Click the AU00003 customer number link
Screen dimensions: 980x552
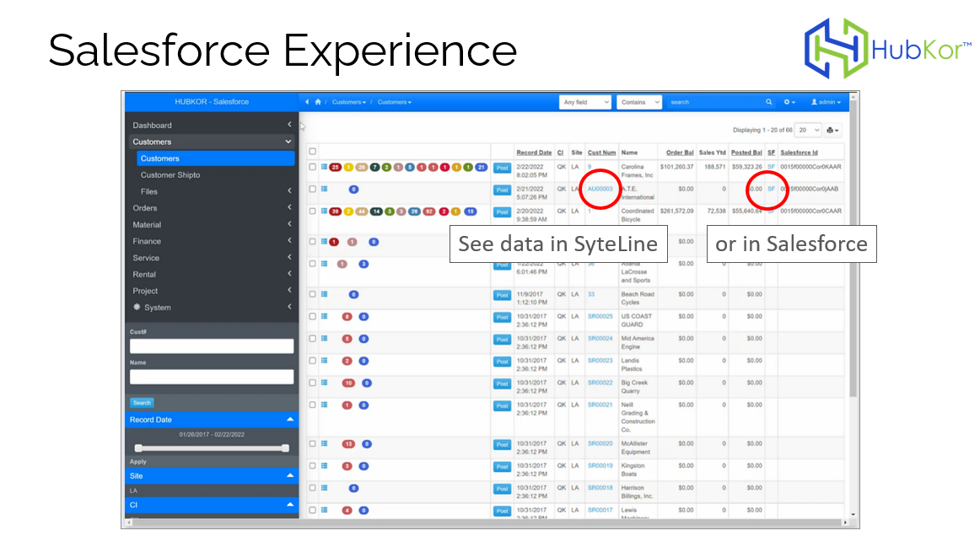coord(600,190)
